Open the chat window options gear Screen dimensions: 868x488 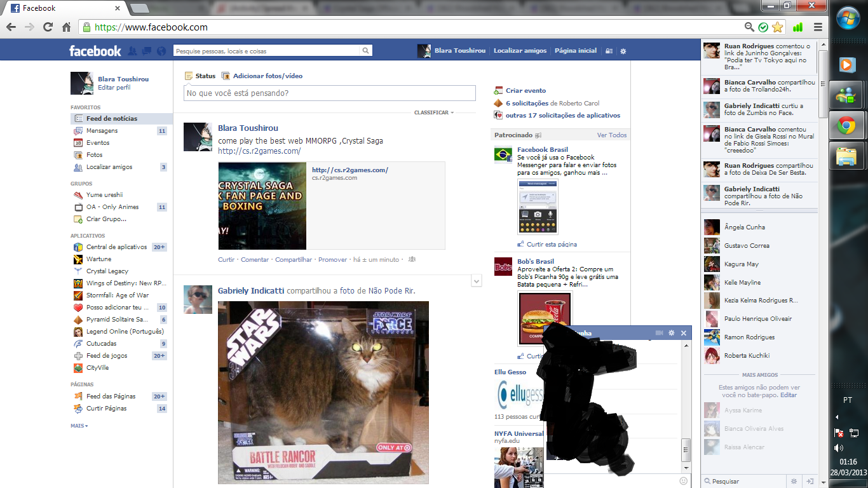(671, 333)
